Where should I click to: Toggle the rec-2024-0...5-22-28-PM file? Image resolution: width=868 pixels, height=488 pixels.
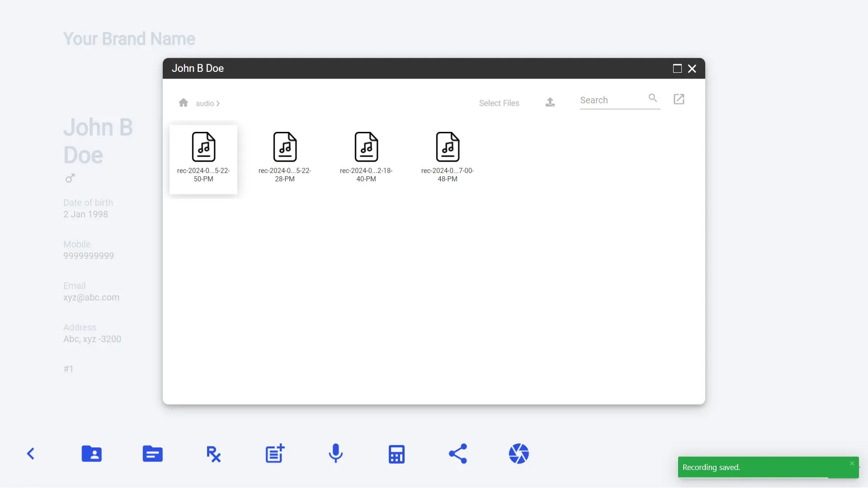tap(285, 155)
